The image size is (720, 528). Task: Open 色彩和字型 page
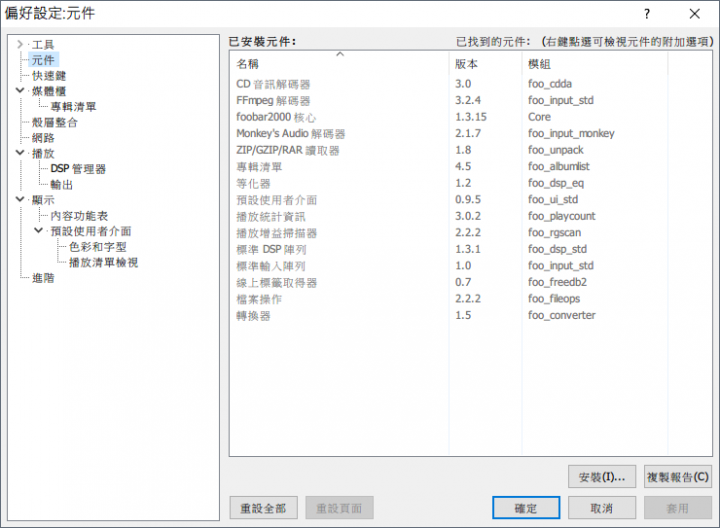pyautogui.click(x=98, y=247)
